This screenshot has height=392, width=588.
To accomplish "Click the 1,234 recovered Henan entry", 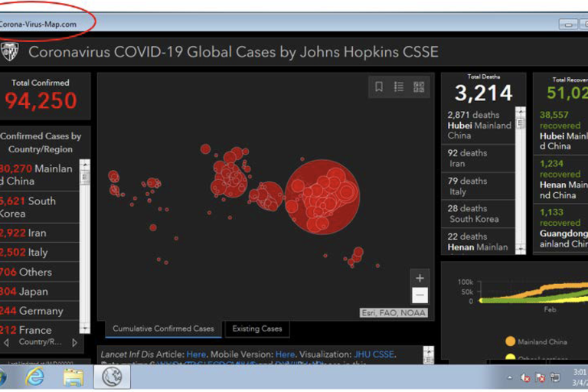I will (560, 179).
